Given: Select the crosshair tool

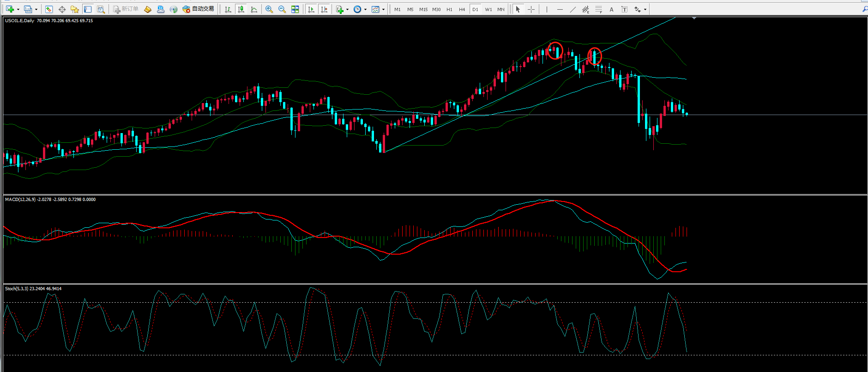Looking at the screenshot, I should (531, 9).
